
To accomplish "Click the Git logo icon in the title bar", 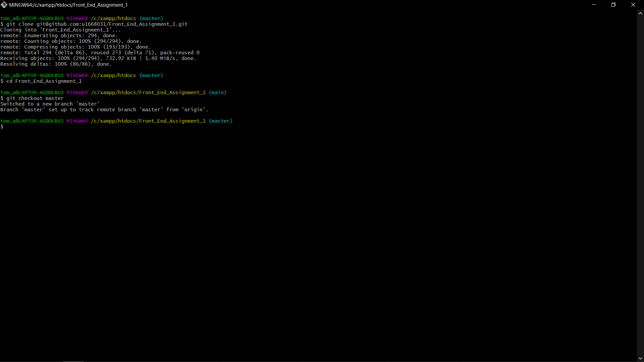I will point(4,5).
